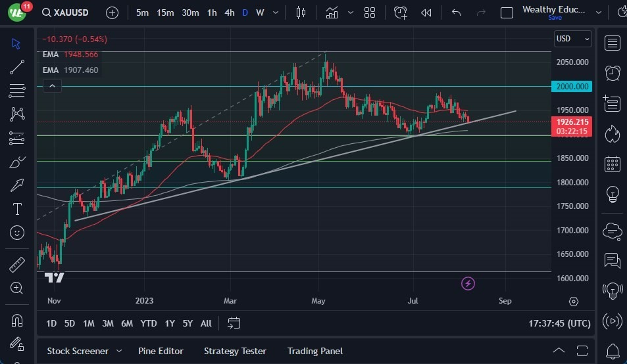Open the Fibonacci retracement tool group
This screenshot has height=364, width=627.
17,90
